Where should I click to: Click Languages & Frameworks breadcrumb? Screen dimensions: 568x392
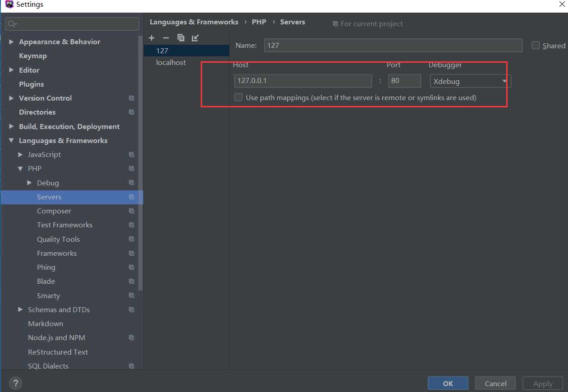pyautogui.click(x=194, y=22)
